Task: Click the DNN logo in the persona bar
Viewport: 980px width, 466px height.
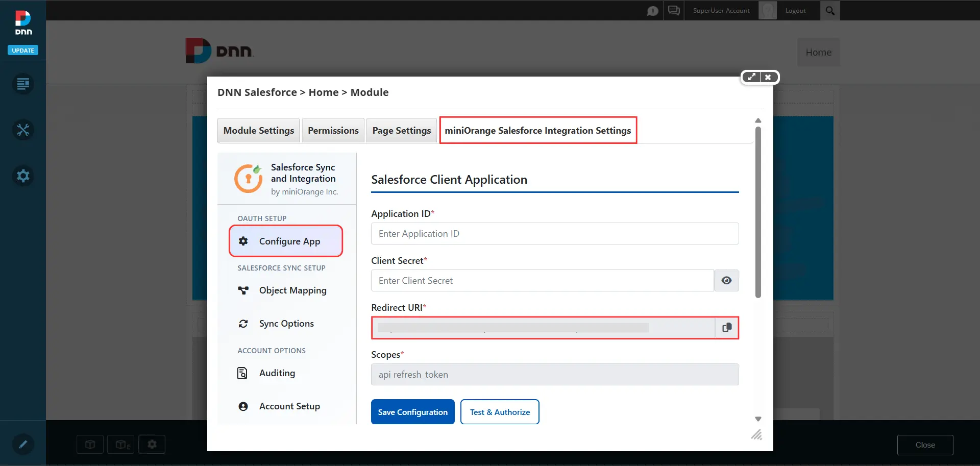Action: (23, 23)
